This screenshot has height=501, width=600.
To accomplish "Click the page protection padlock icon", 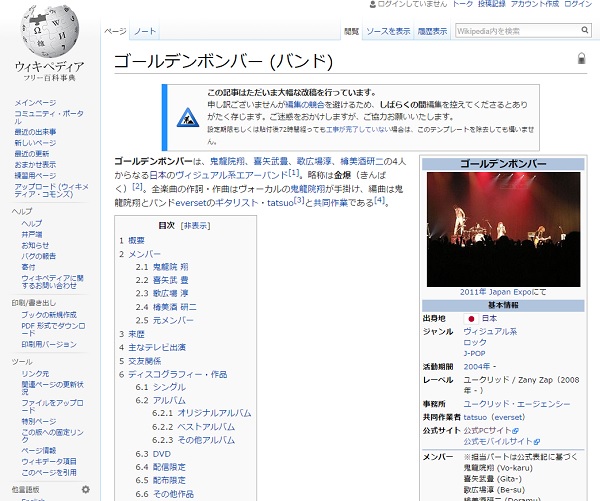I will click(x=581, y=58).
